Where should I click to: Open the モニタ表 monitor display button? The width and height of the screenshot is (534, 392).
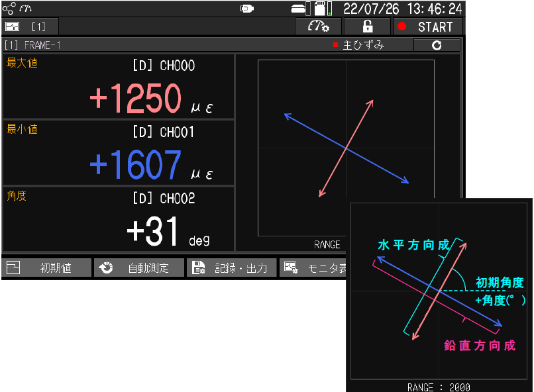[x=313, y=268]
